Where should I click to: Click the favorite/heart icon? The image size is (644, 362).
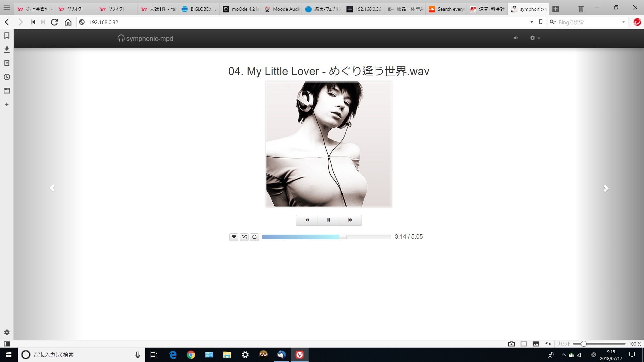pos(234,237)
